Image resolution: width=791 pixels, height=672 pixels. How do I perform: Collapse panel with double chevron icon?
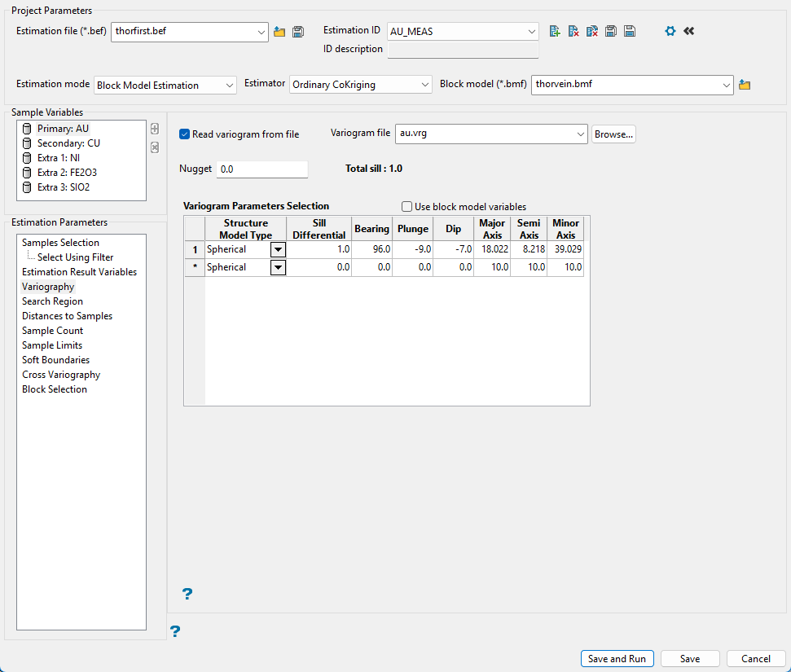(x=689, y=32)
